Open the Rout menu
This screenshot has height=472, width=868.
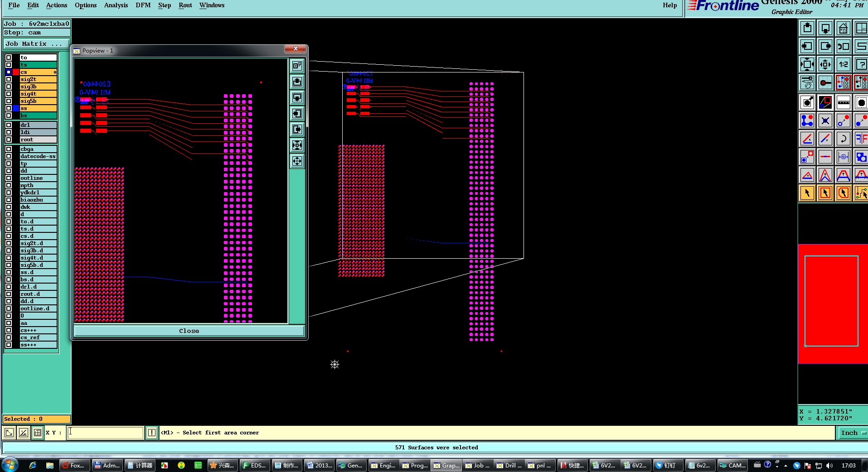[185, 5]
